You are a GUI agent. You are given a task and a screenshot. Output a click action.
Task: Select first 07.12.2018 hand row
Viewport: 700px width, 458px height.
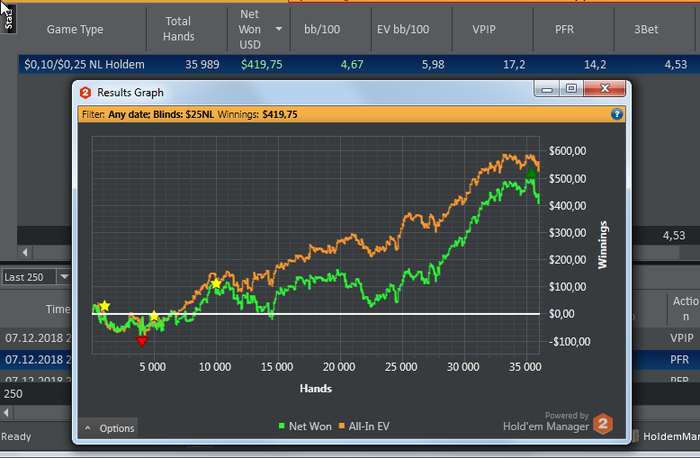36,338
